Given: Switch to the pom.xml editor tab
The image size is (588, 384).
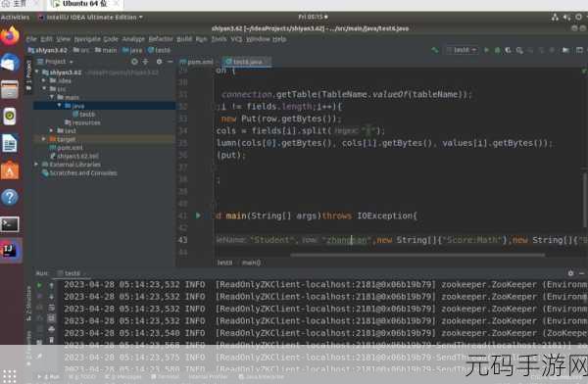Looking at the screenshot, I should 197,62.
